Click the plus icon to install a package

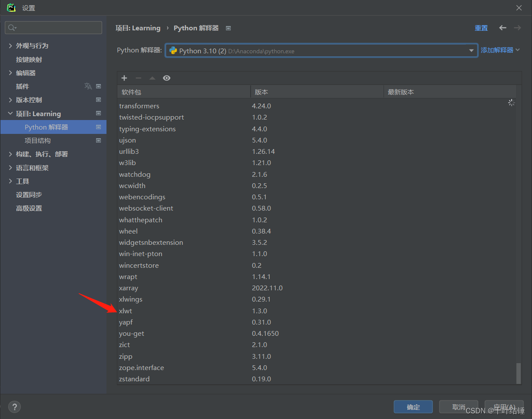click(124, 78)
